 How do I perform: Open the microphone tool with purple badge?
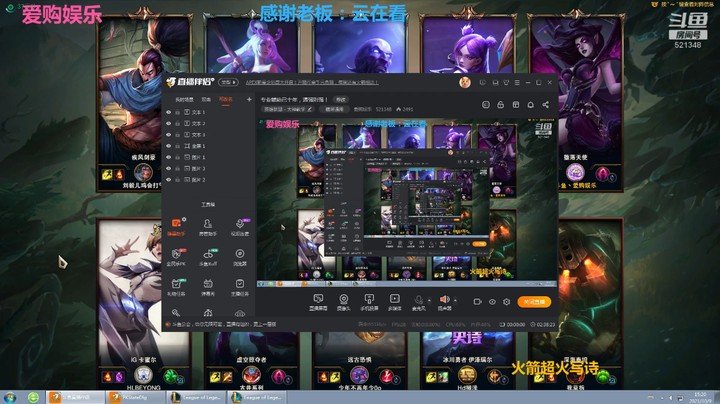click(x=239, y=224)
